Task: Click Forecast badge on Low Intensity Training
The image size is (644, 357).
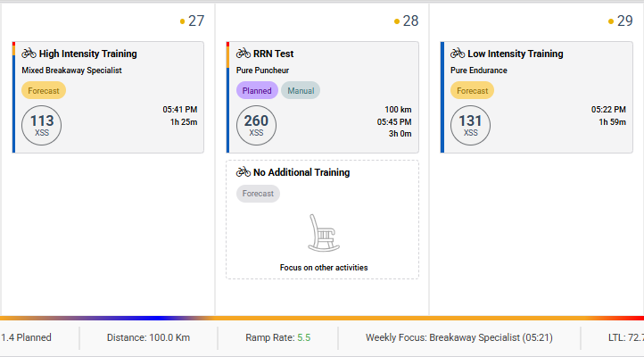Action: (x=472, y=90)
